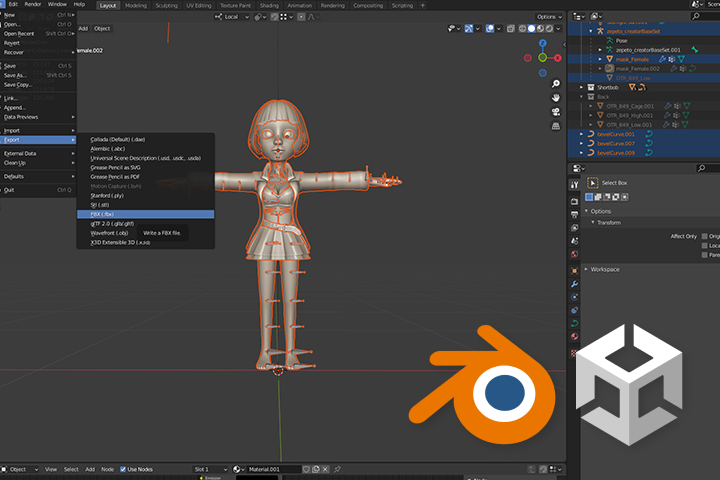This screenshot has height=480, width=720.
Task: Toggle show overlays button in the viewport
Action: (490, 28)
